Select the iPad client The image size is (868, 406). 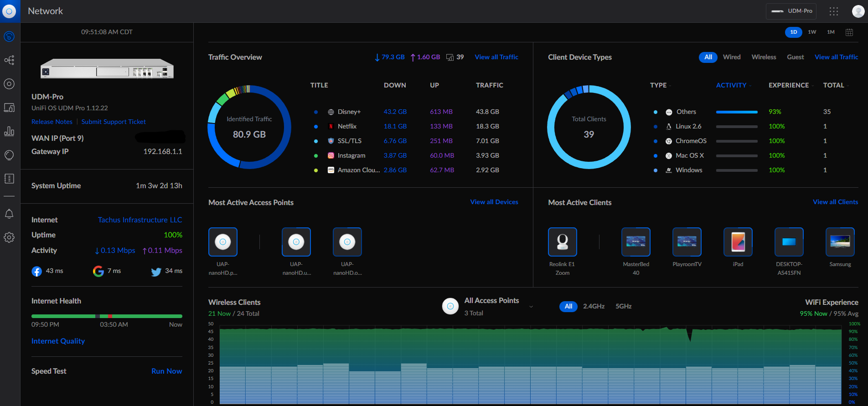(x=738, y=242)
